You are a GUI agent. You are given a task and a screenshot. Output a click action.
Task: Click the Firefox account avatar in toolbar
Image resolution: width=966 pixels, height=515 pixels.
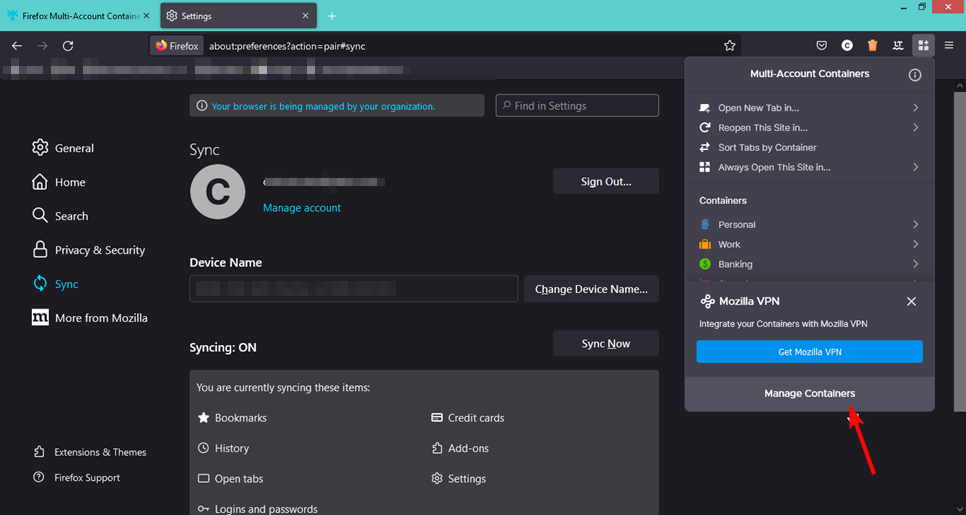(x=847, y=45)
